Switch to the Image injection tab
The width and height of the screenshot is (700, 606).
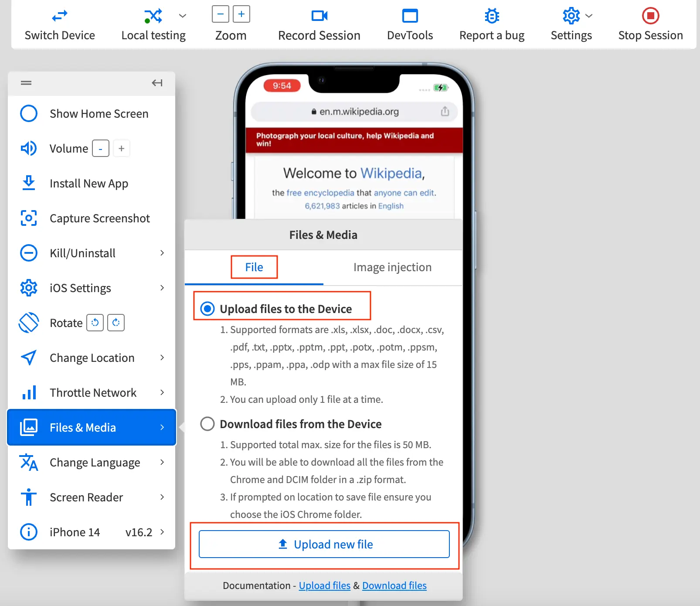coord(392,267)
